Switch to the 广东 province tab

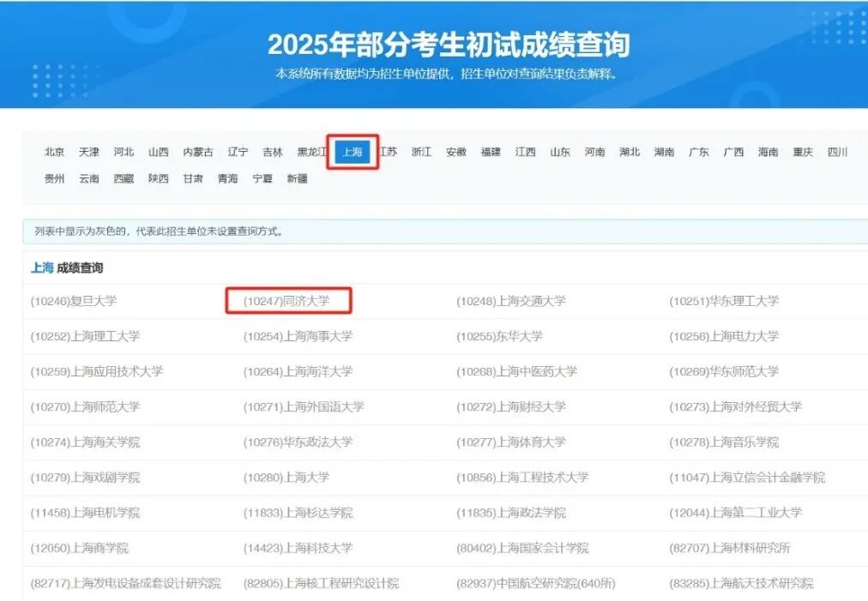[x=699, y=152]
